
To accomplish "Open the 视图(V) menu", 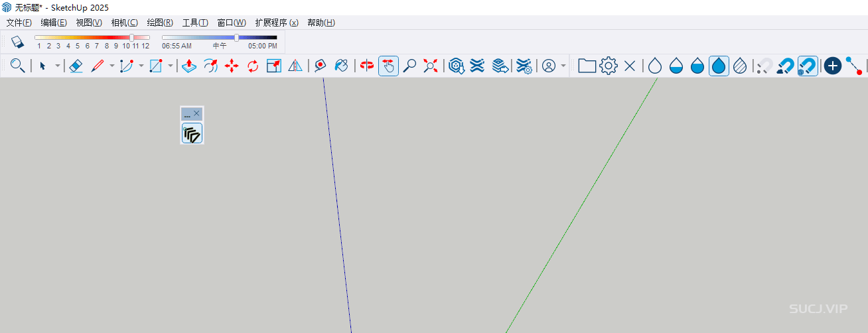I will [89, 23].
